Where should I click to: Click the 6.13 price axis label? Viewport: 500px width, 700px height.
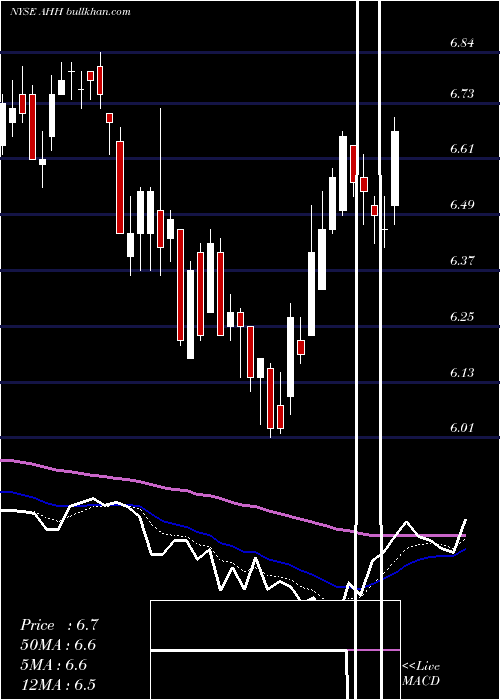tap(462, 372)
